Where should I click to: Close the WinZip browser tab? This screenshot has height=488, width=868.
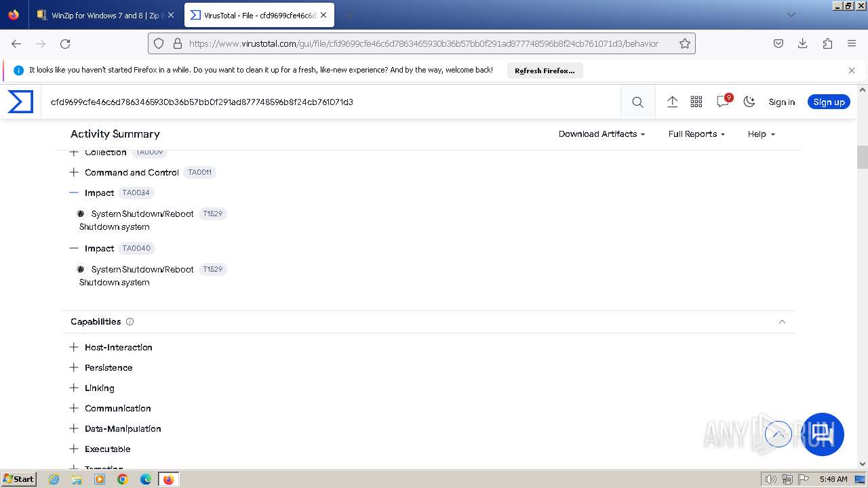[x=171, y=15]
